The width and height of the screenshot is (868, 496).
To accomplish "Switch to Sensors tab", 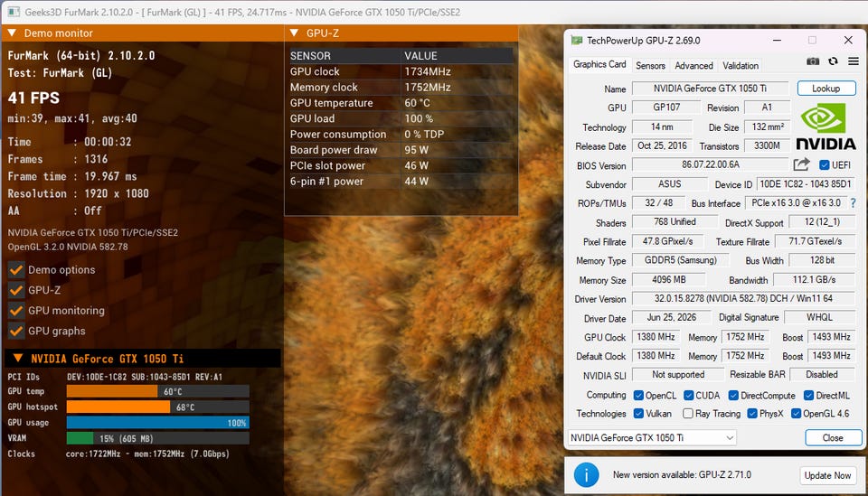I will 650,65.
